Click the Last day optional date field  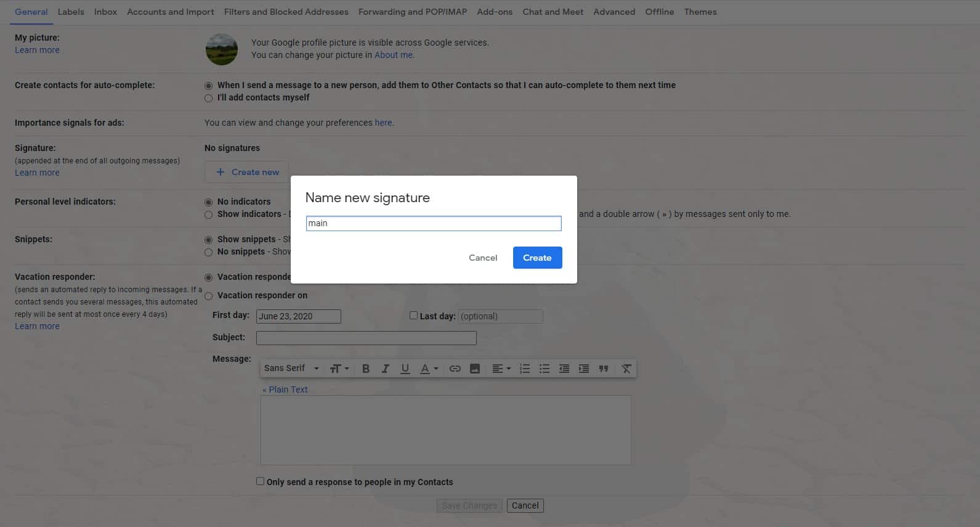click(501, 316)
